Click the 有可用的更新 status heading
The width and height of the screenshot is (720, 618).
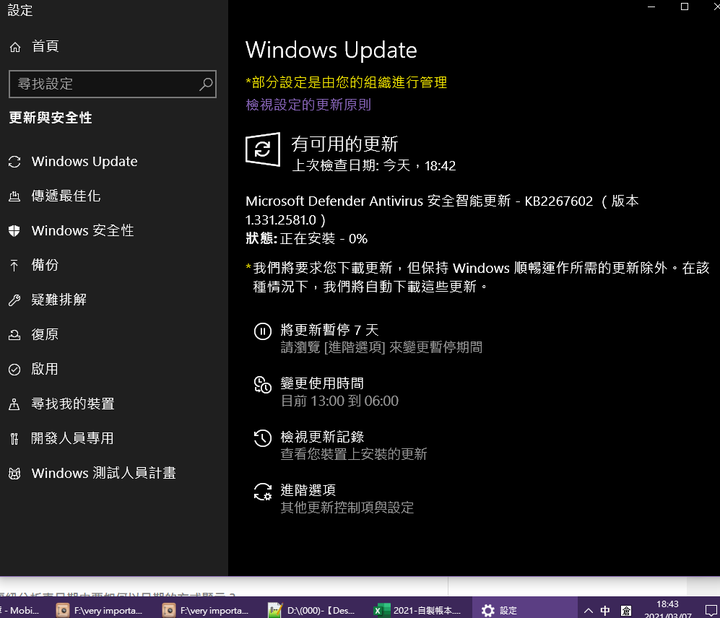pyautogui.click(x=344, y=144)
